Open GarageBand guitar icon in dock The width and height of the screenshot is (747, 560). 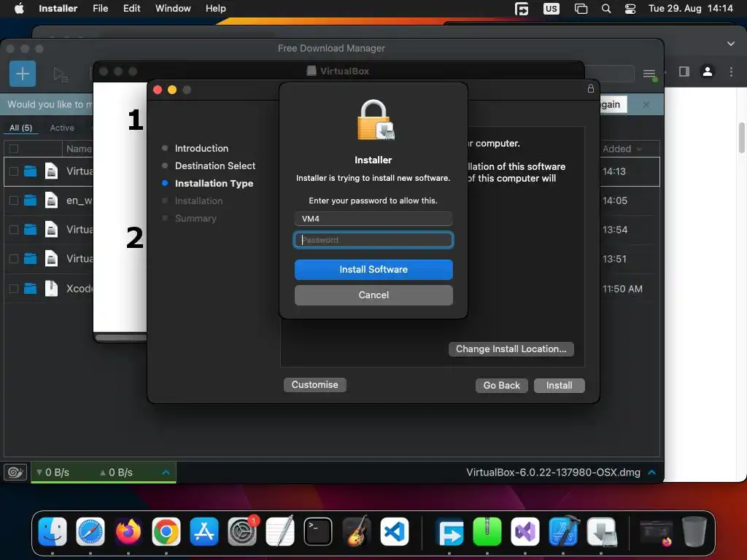point(356,532)
